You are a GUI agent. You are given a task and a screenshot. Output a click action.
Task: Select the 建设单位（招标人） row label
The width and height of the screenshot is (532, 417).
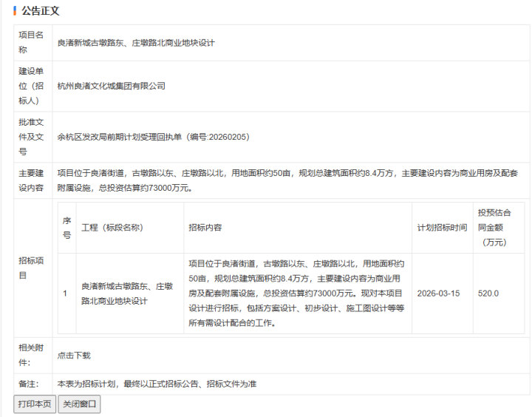(x=31, y=86)
